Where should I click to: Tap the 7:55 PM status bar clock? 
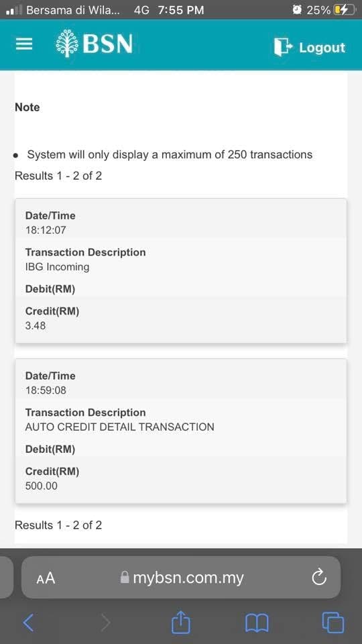[x=180, y=10]
